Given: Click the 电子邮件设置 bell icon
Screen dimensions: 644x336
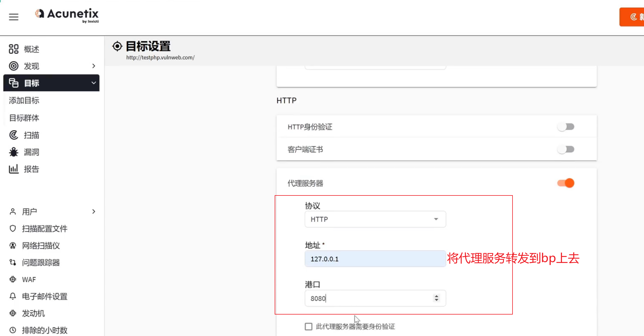Looking at the screenshot, I should point(13,296).
